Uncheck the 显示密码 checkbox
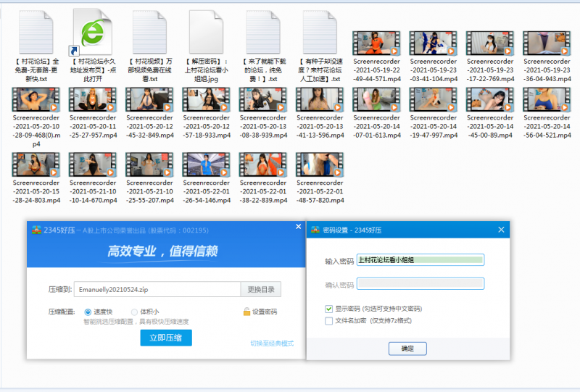 tap(329, 309)
